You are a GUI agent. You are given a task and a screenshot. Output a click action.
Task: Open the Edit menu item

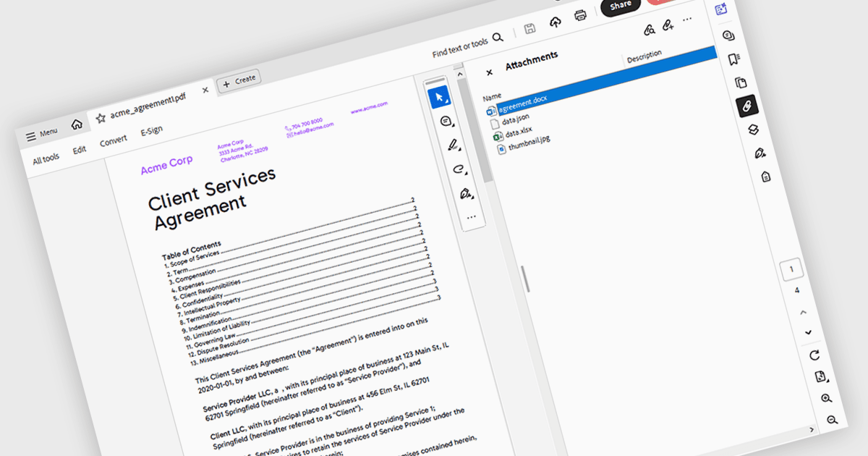coord(80,150)
